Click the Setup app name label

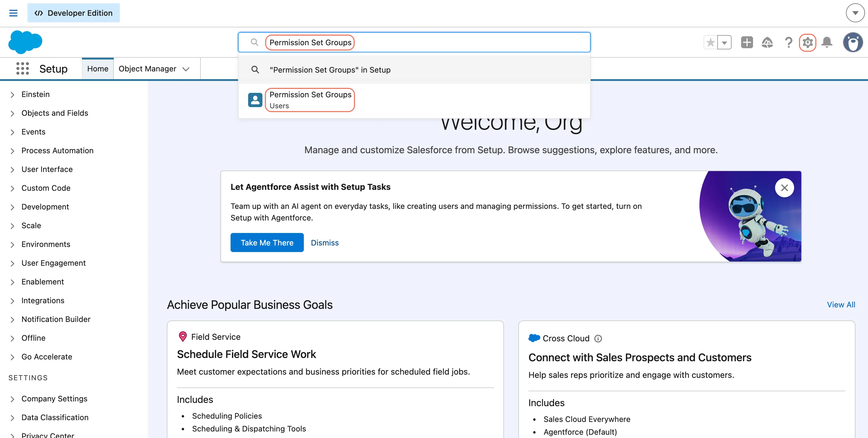pyautogui.click(x=53, y=69)
